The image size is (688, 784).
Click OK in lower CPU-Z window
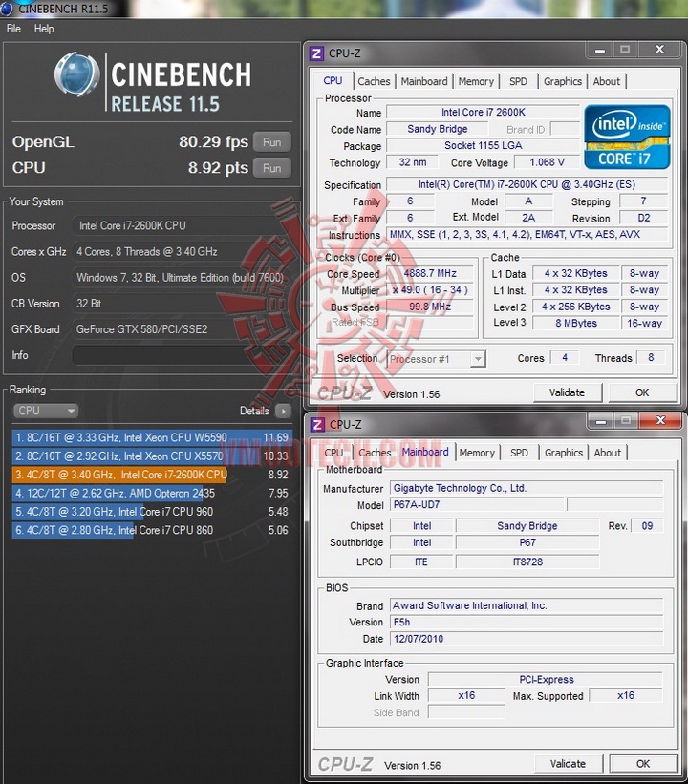643,764
